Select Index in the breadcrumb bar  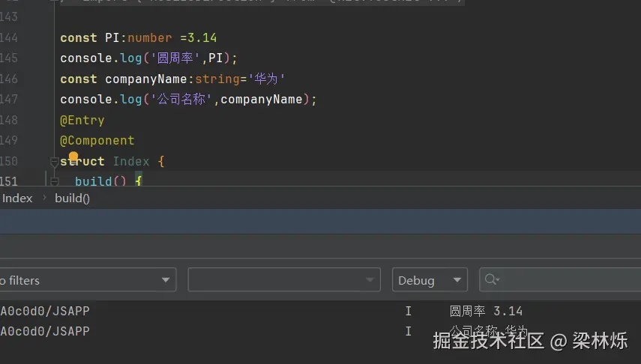[x=17, y=198]
